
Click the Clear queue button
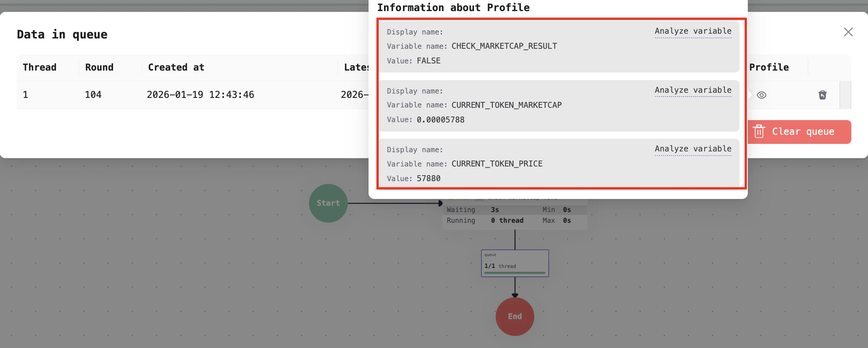[799, 132]
